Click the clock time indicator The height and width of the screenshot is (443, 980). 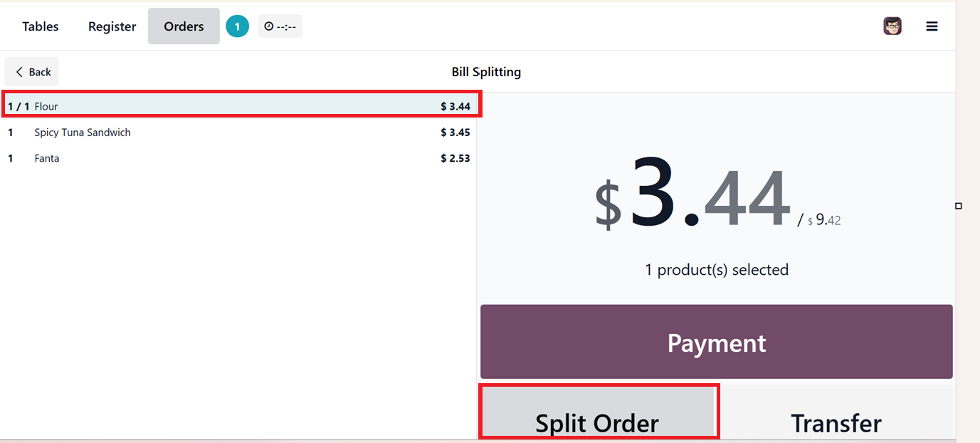(x=280, y=26)
